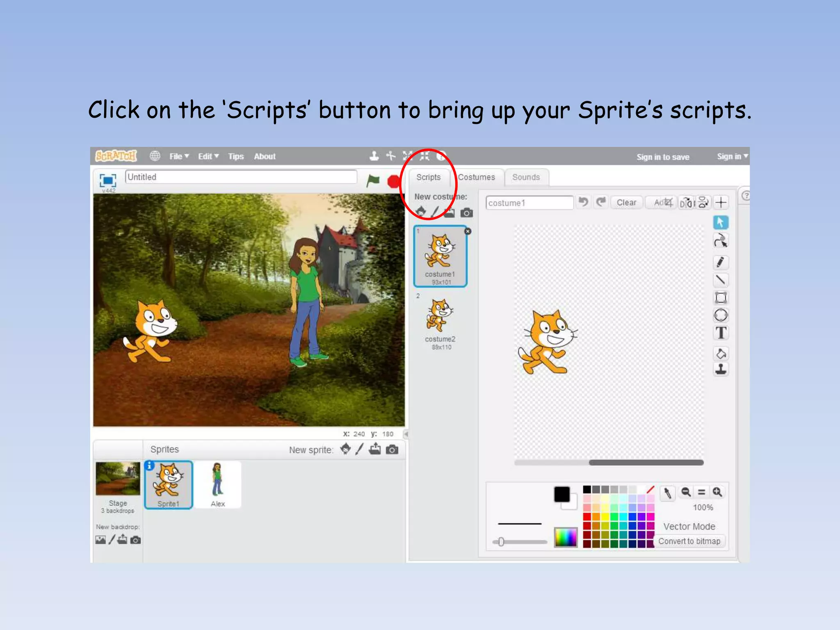Viewport: 840px width, 630px height.
Task: Select the Duplicate stamp tool in top bar
Action: 374,156
